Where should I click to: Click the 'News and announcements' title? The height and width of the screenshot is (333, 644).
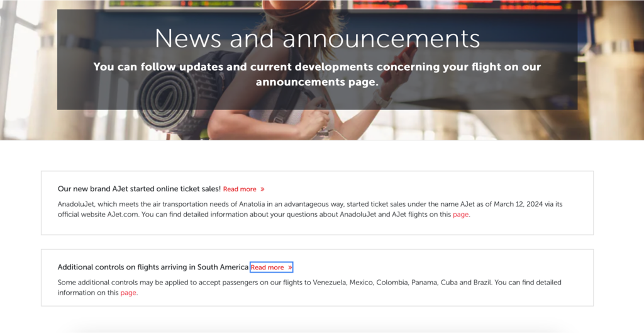tap(317, 38)
